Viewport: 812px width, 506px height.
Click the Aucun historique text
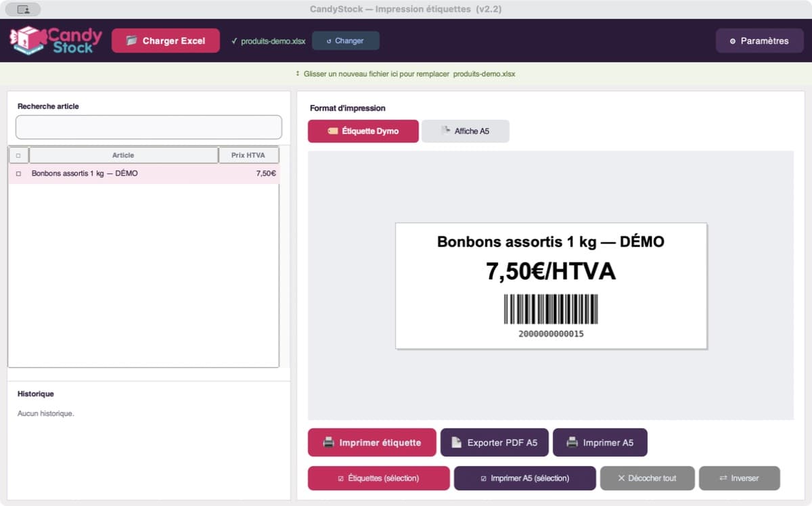pos(46,413)
